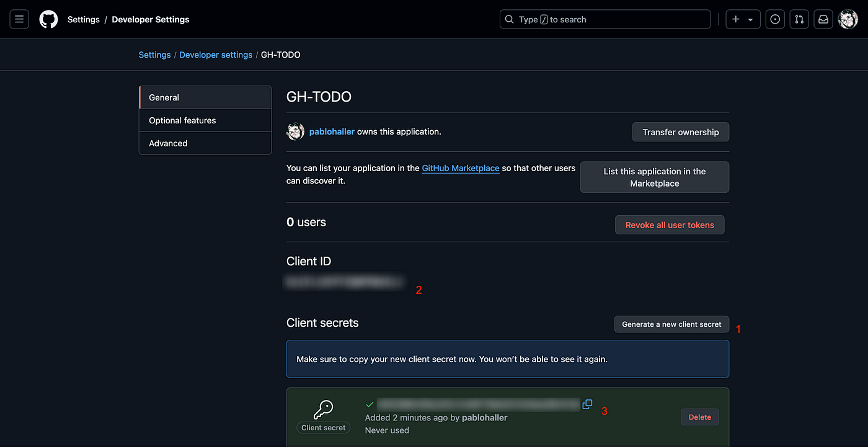Click the 'Never used' status text
The image size is (868, 447).
tap(387, 430)
